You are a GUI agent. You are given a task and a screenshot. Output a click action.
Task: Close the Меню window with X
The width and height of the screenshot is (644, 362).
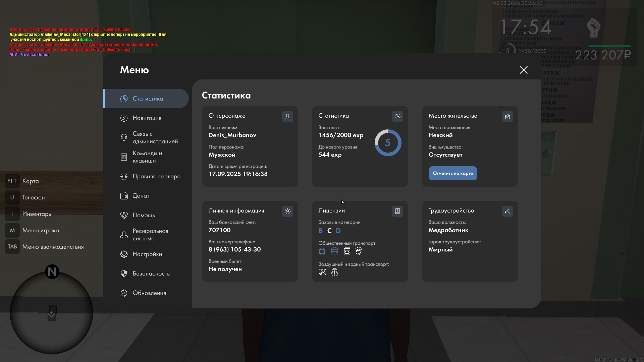(524, 70)
